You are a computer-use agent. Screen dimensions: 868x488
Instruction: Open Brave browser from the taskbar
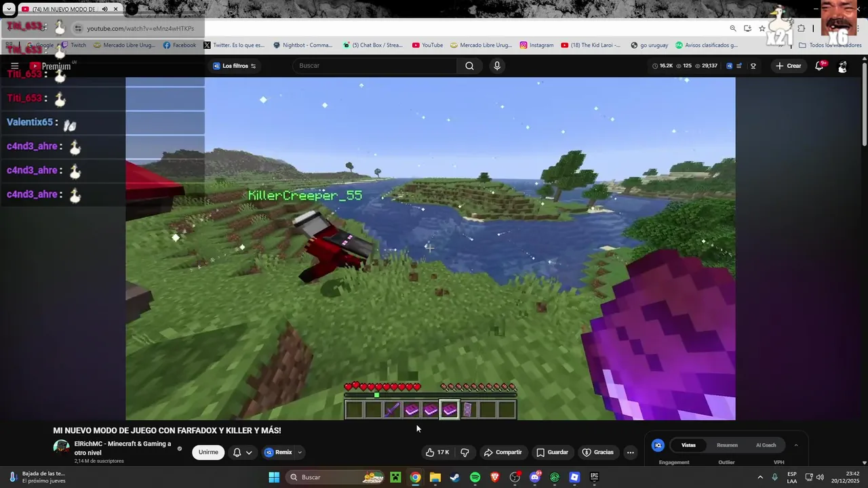[x=494, y=477]
